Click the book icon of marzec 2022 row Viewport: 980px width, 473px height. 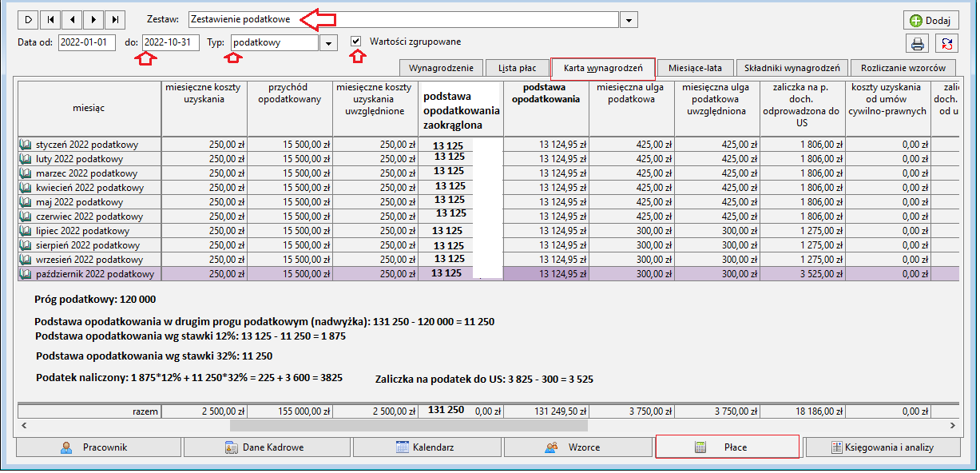[x=26, y=173]
